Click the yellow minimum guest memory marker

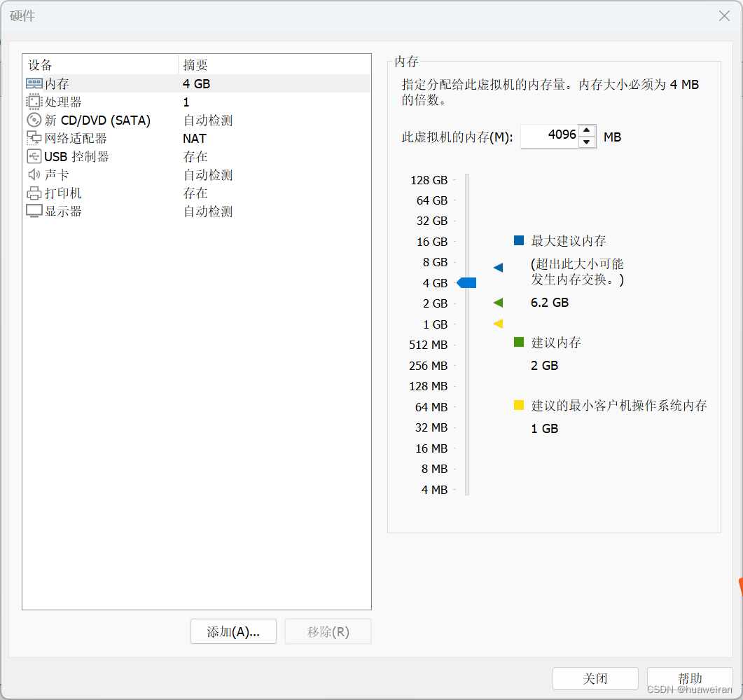click(498, 324)
